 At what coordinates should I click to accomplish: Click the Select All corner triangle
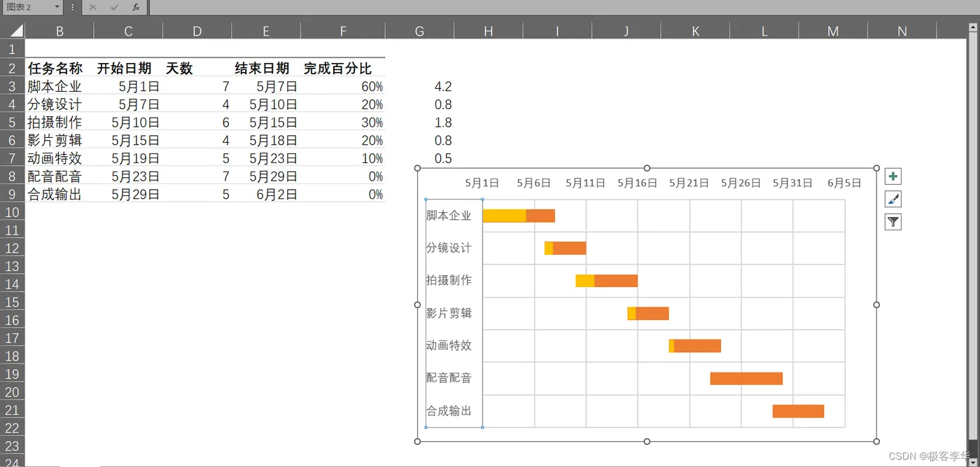tap(15, 31)
